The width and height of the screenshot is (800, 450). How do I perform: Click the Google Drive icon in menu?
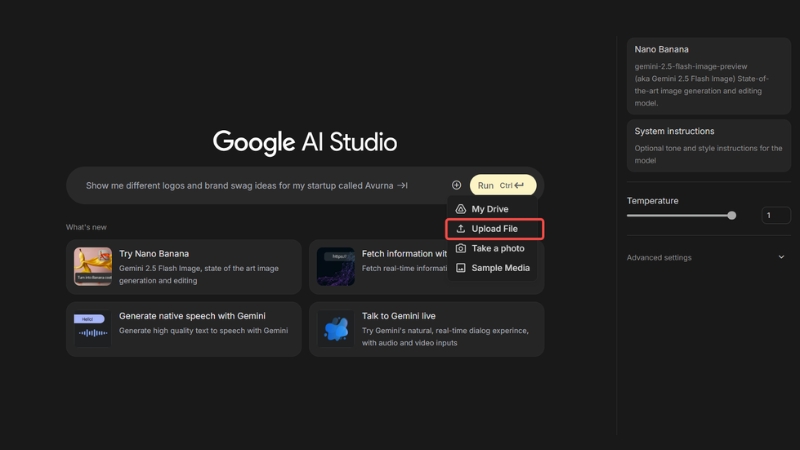(x=461, y=209)
